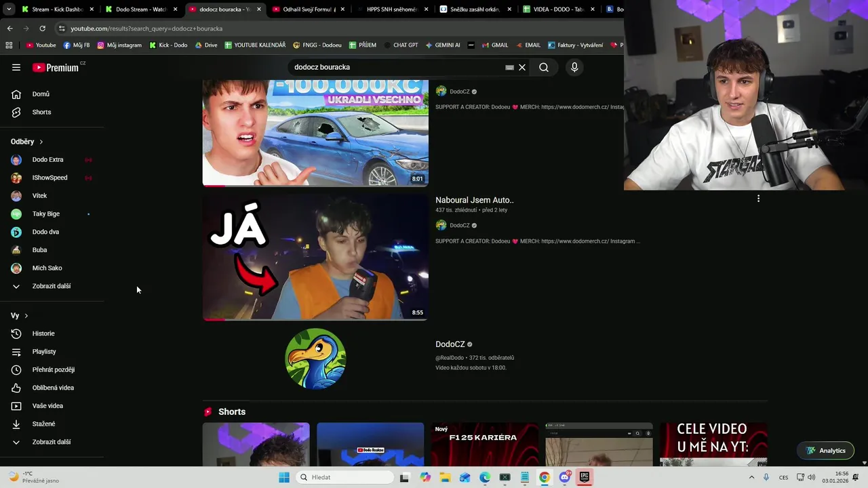Click the Analytics floating button
The width and height of the screenshot is (868, 488).
(x=826, y=451)
